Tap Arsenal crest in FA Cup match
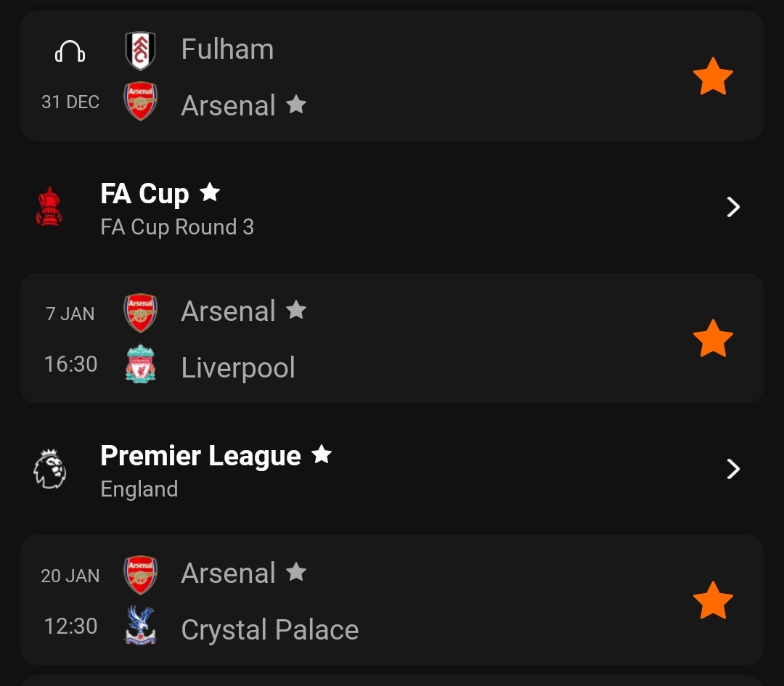This screenshot has height=686, width=784. pyautogui.click(x=141, y=313)
